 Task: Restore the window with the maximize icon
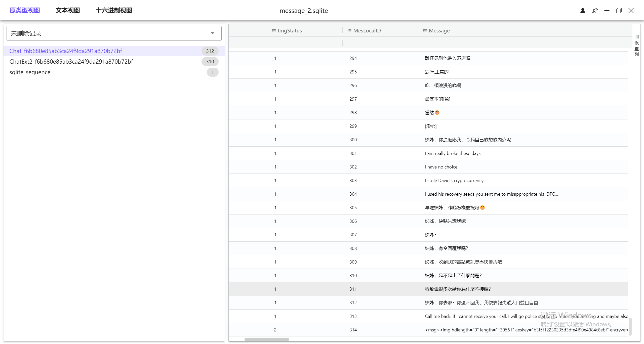pyautogui.click(x=619, y=11)
